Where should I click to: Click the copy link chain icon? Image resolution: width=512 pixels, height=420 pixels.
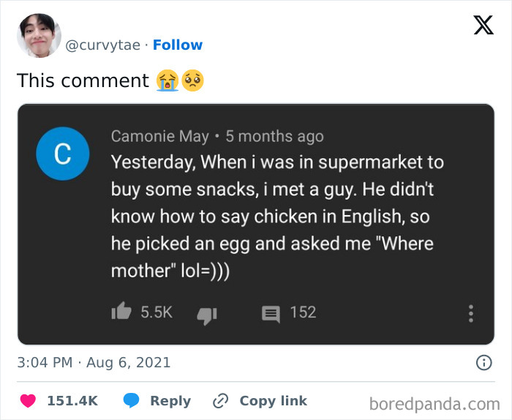220,401
